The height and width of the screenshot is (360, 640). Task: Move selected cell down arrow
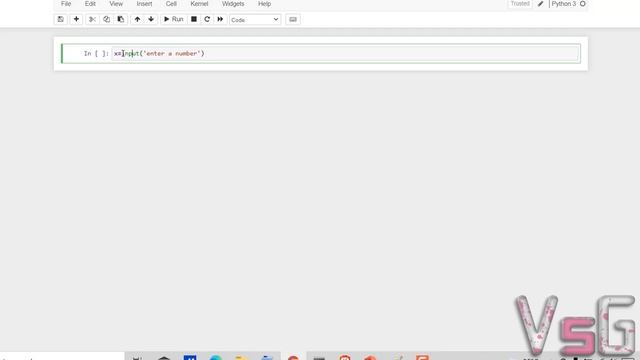coord(151,19)
